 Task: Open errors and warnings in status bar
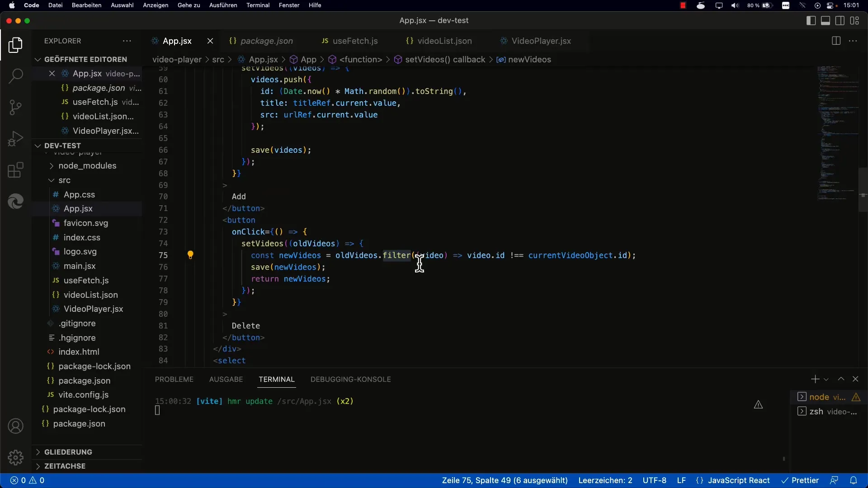[x=27, y=480]
